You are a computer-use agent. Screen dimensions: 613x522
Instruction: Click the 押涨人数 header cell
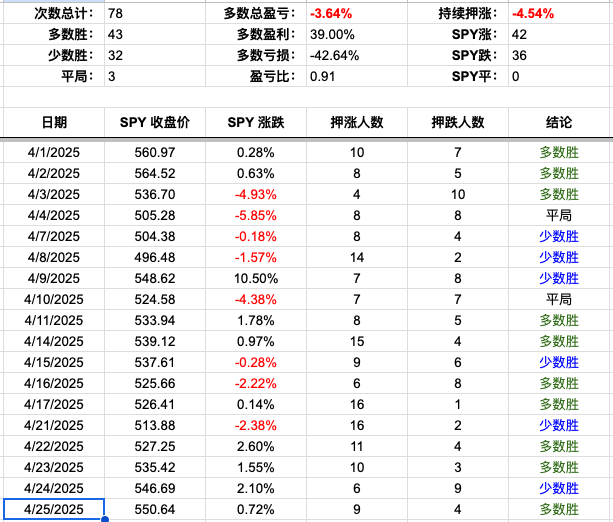[357, 122]
